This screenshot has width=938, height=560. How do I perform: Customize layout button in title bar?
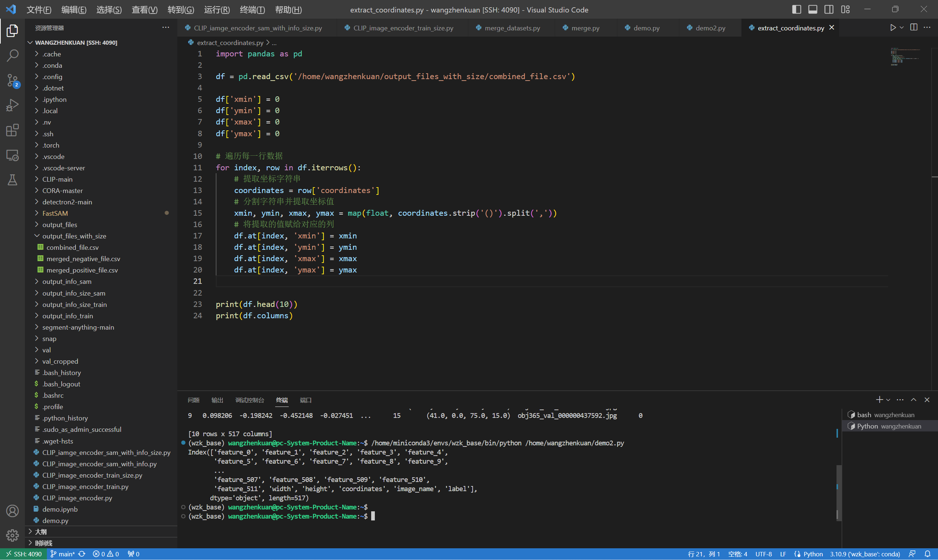pyautogui.click(x=845, y=10)
